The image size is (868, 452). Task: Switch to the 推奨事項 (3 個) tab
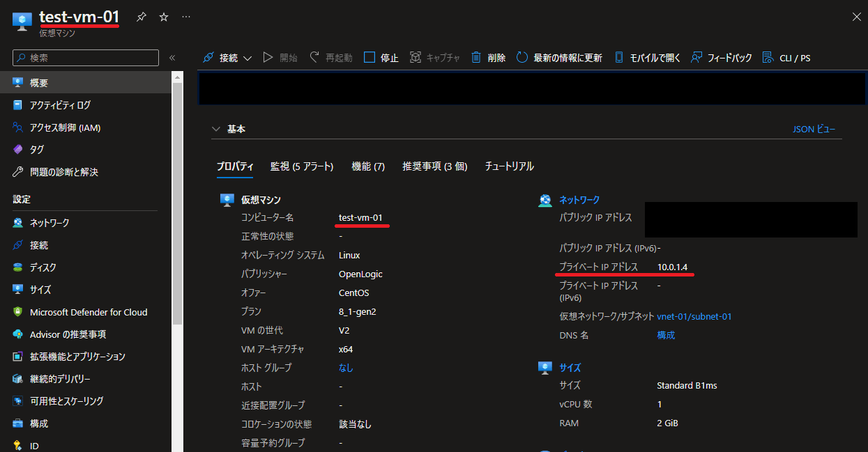point(434,166)
